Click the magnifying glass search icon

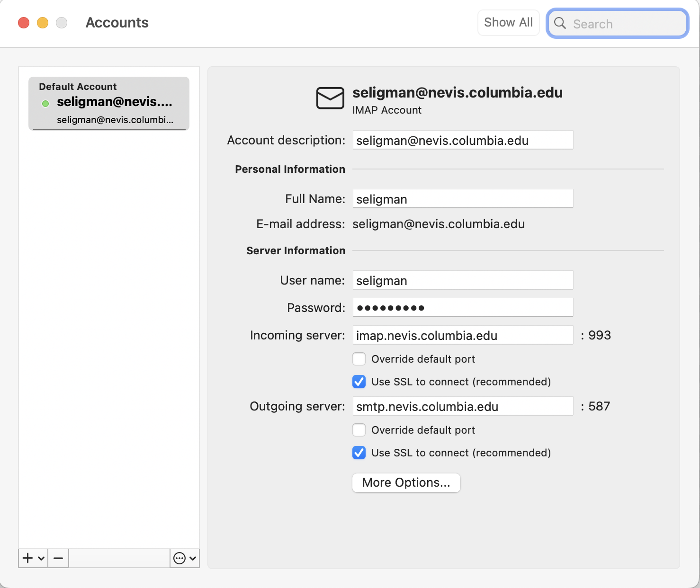pyautogui.click(x=560, y=23)
